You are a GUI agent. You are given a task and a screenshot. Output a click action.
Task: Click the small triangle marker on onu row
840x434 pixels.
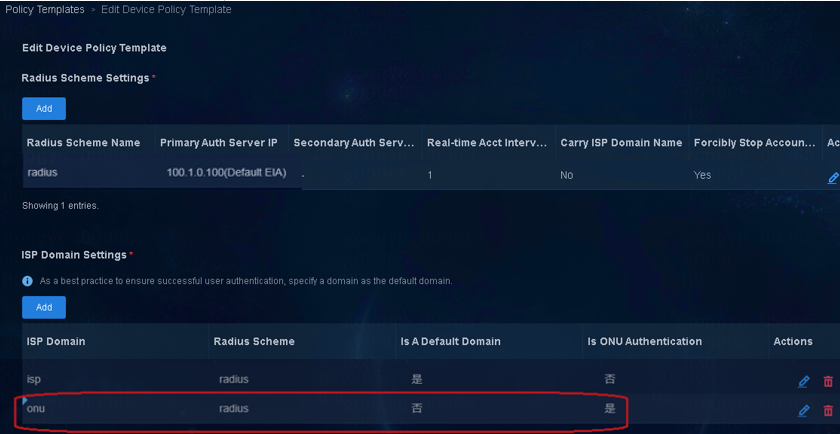click(x=25, y=400)
